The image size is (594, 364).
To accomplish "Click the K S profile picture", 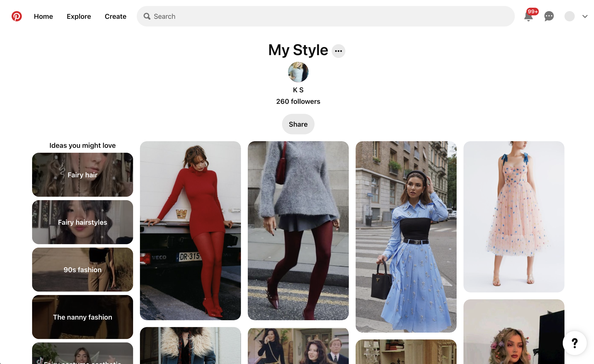I will (x=298, y=72).
